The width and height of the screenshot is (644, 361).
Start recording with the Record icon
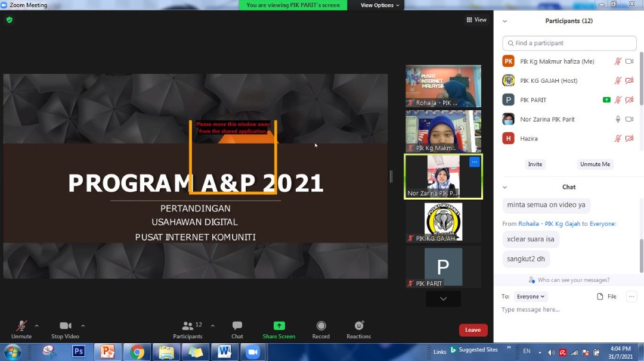(321, 326)
